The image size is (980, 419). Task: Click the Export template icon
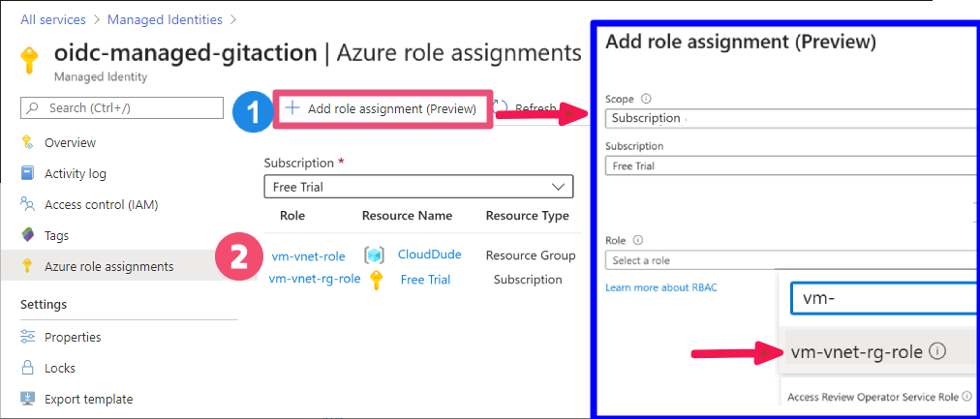click(x=27, y=399)
